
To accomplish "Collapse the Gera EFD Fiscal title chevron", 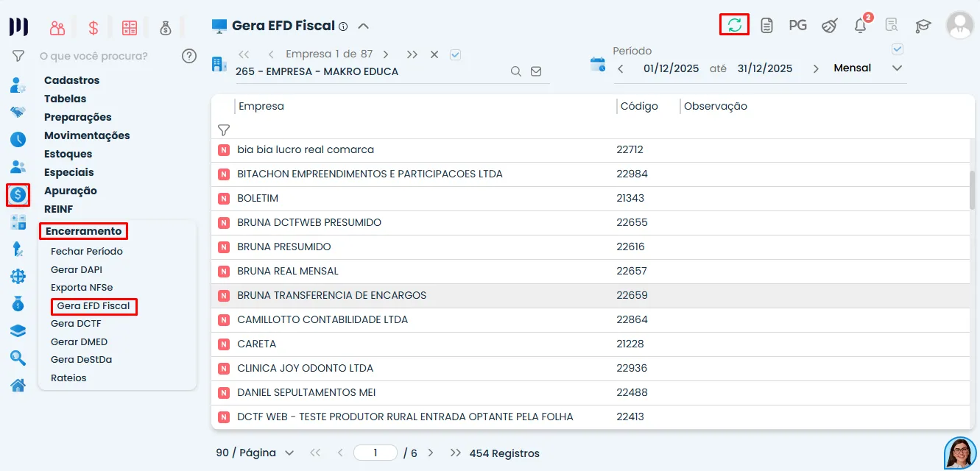I will pyautogui.click(x=363, y=26).
